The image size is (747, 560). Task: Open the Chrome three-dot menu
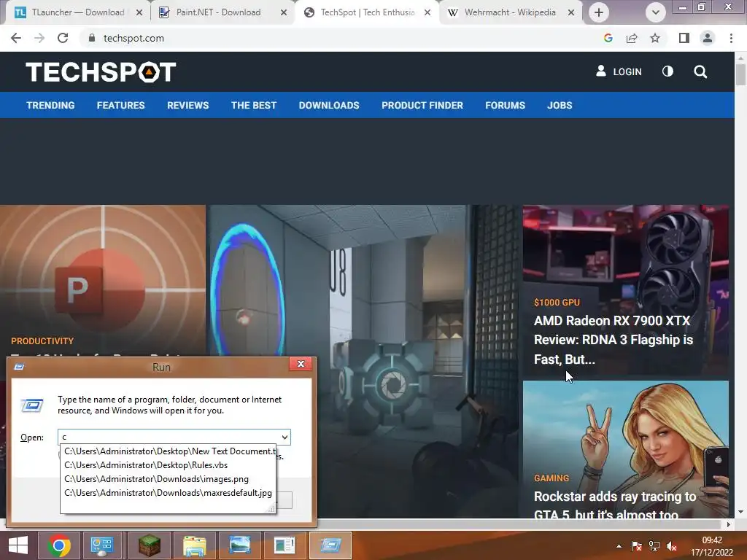pyautogui.click(x=731, y=38)
